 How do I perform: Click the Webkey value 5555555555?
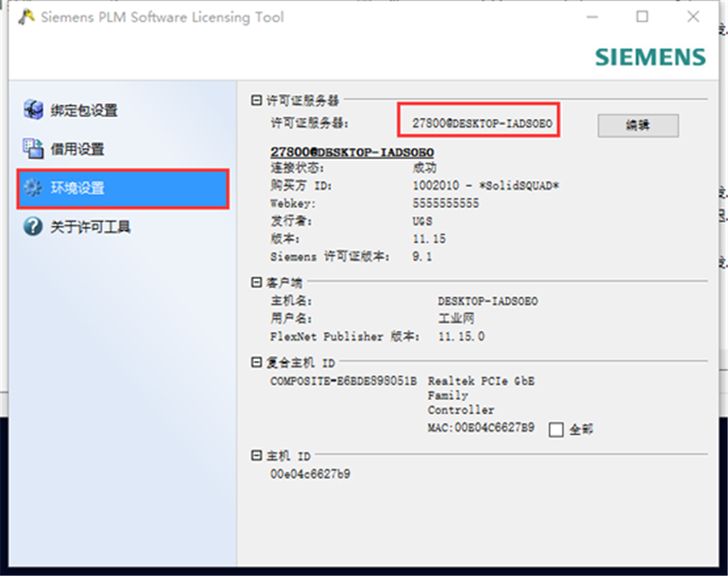(446, 203)
